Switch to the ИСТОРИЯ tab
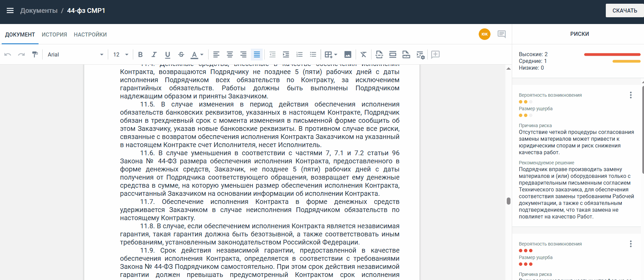 coord(54,34)
